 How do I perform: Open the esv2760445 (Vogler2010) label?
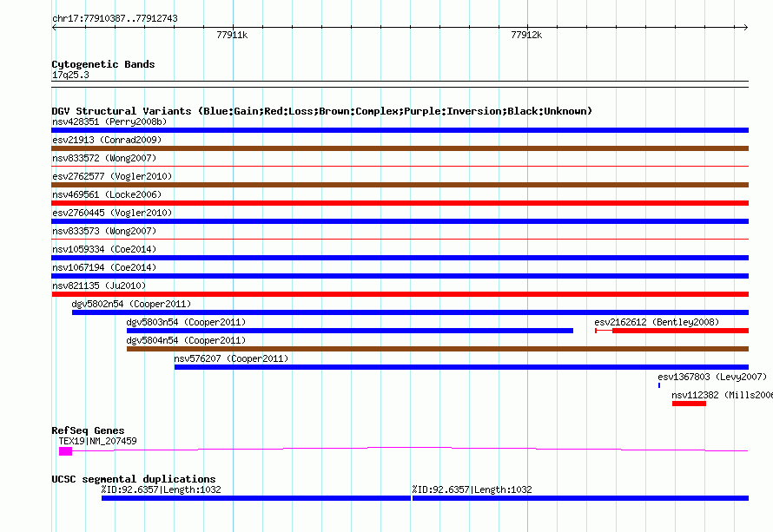point(112,213)
